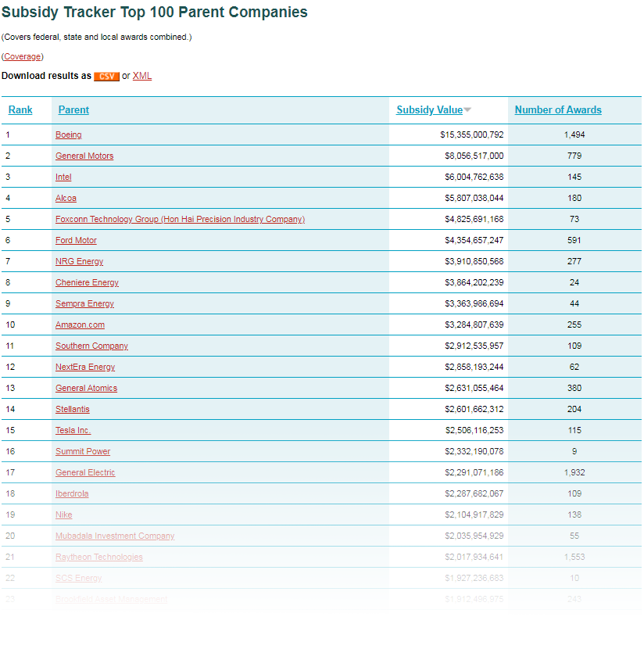644x667 pixels.
Task: Open the General Electric link
Action: [x=85, y=472]
